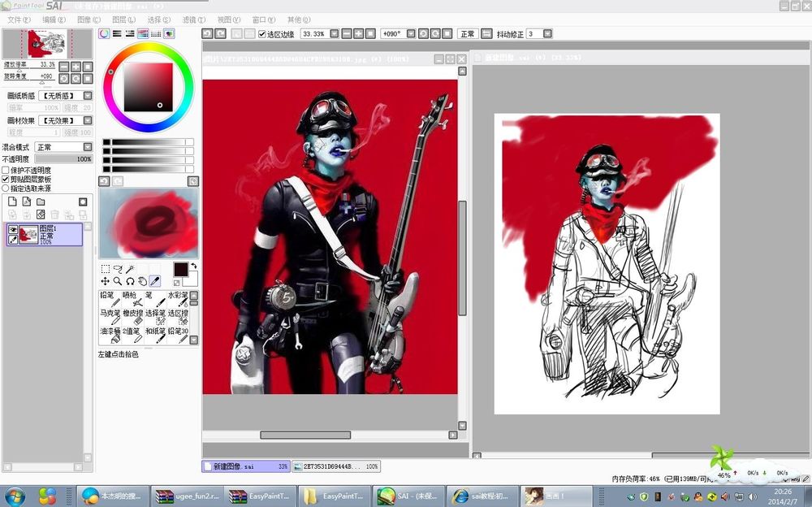Toggle the HSV slider panel icon
812x507 pixels.
[130, 33]
